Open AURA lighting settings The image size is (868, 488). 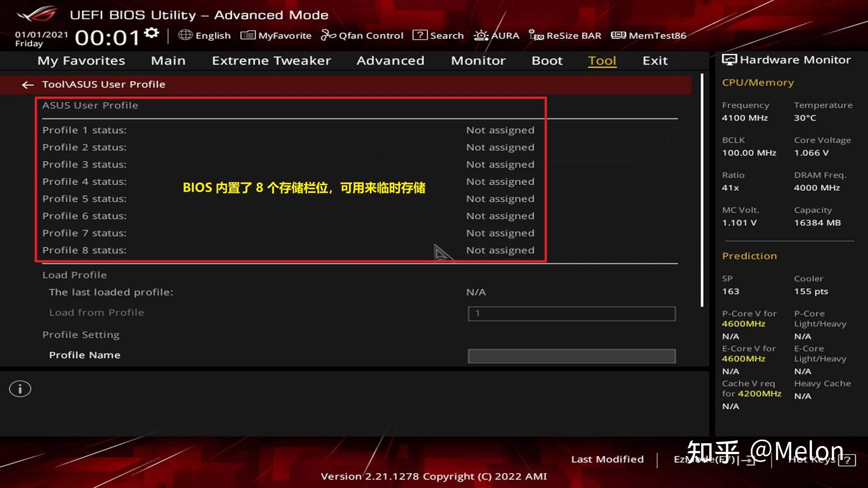point(496,35)
